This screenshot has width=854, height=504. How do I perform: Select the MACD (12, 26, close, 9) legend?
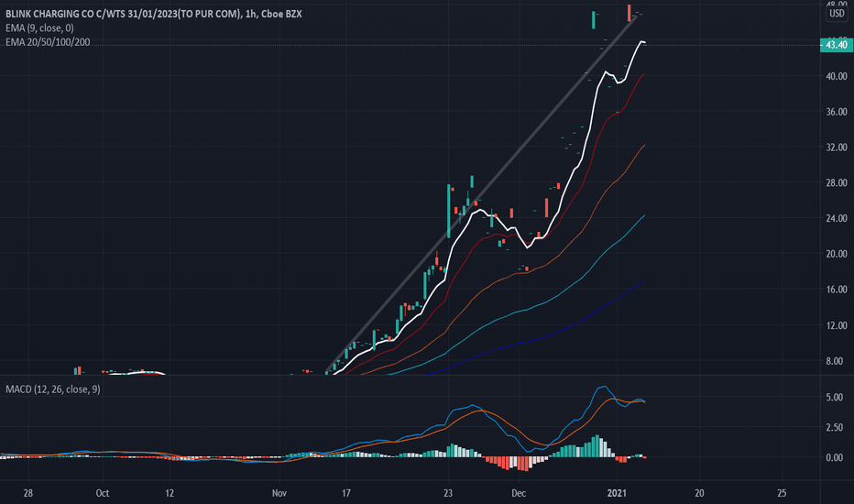(x=53, y=389)
